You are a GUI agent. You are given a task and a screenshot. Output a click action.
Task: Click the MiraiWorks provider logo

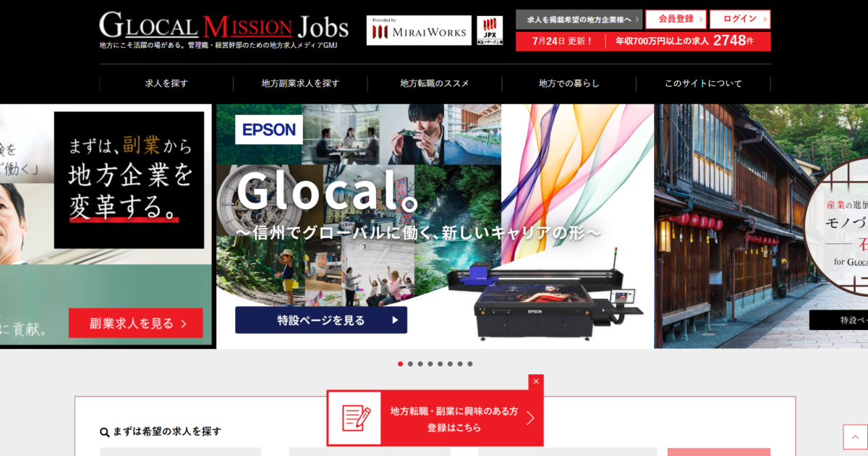coord(419,31)
